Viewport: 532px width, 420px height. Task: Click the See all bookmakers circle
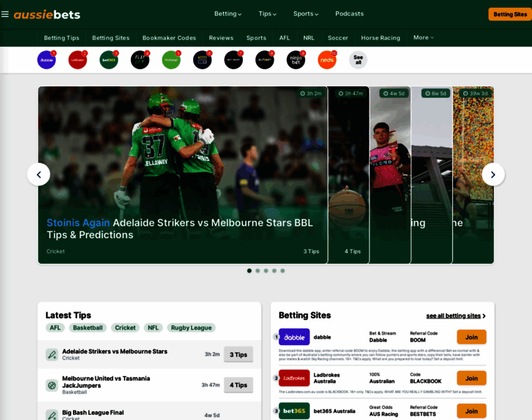[x=358, y=59]
